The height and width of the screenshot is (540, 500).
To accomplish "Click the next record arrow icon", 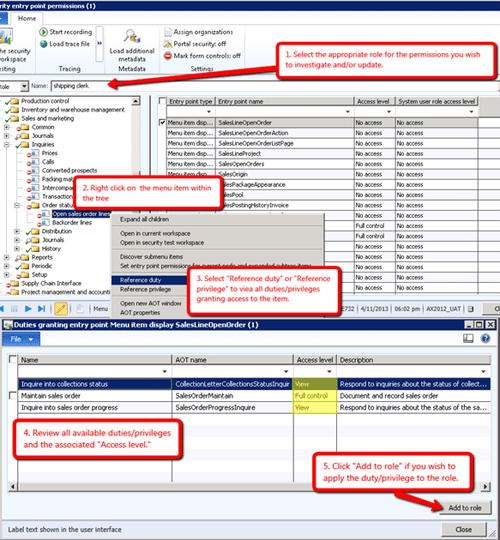I will click(28, 309).
